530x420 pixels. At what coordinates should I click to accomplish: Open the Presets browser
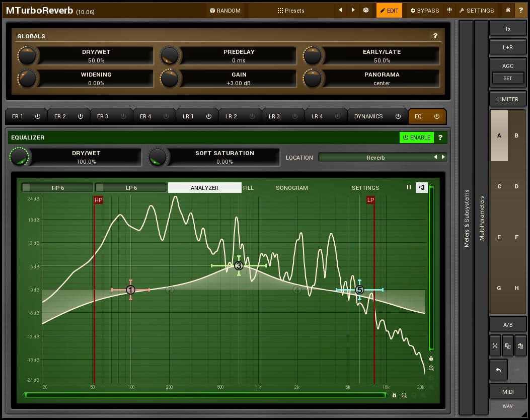point(291,10)
